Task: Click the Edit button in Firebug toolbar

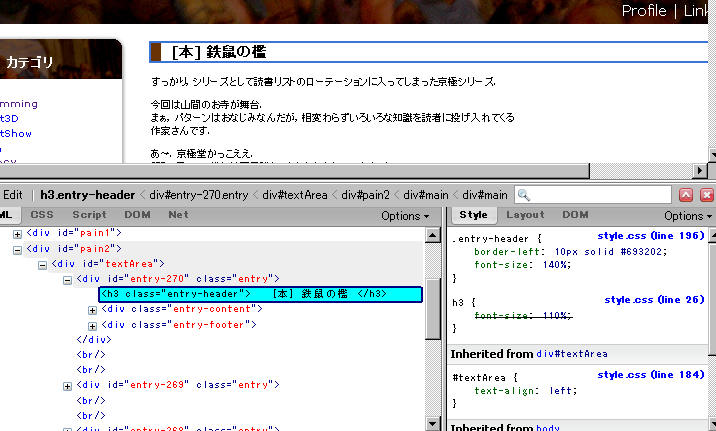Action: tap(12, 195)
